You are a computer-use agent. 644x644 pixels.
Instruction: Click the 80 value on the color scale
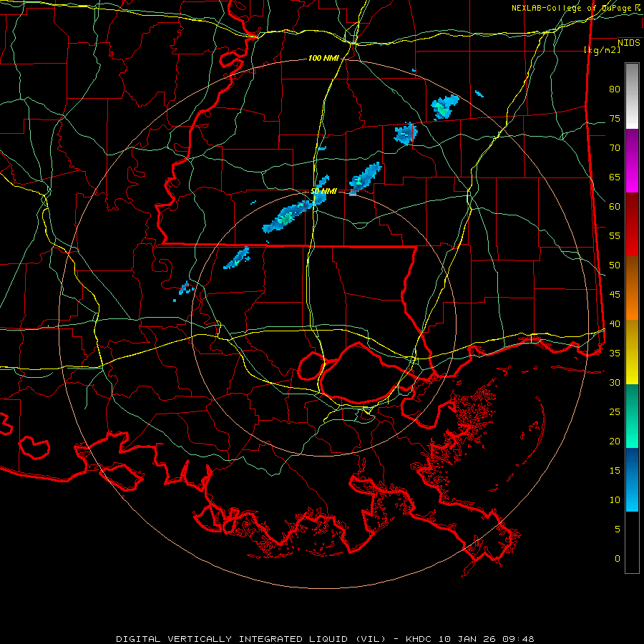[615, 89]
